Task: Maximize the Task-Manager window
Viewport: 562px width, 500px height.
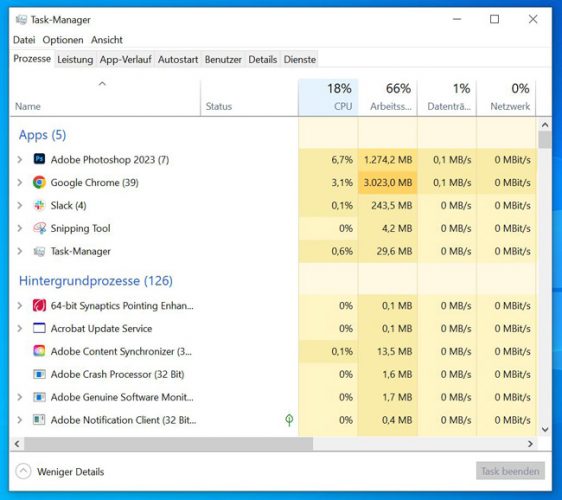Action: 494,19
